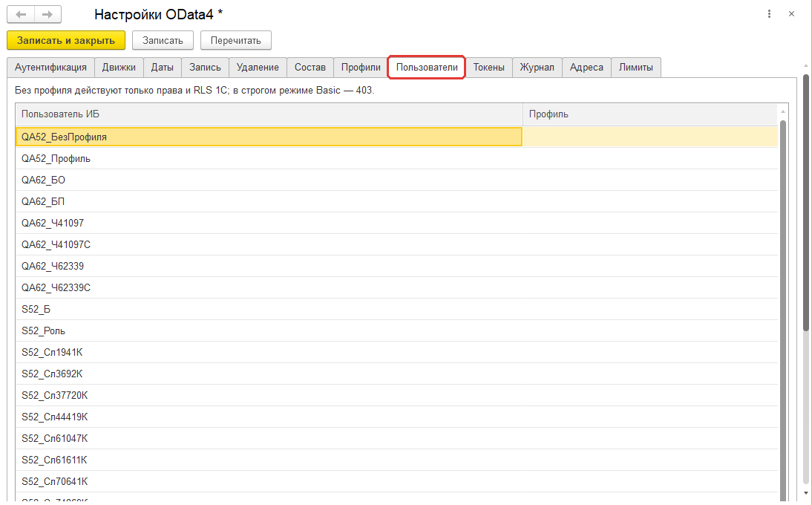Select the QA62_Ч62339 user row
Viewport: 812px width, 505px height.
click(396, 266)
